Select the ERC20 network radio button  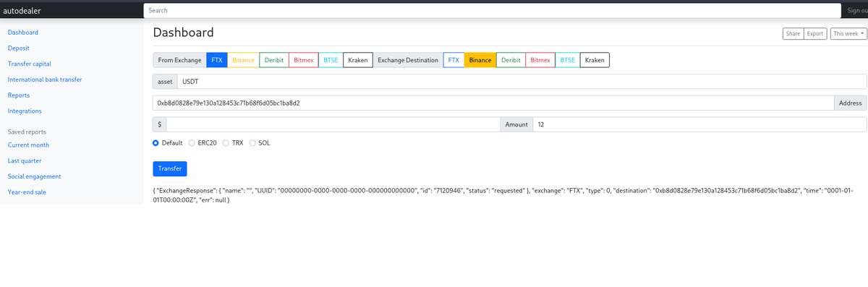[192, 143]
